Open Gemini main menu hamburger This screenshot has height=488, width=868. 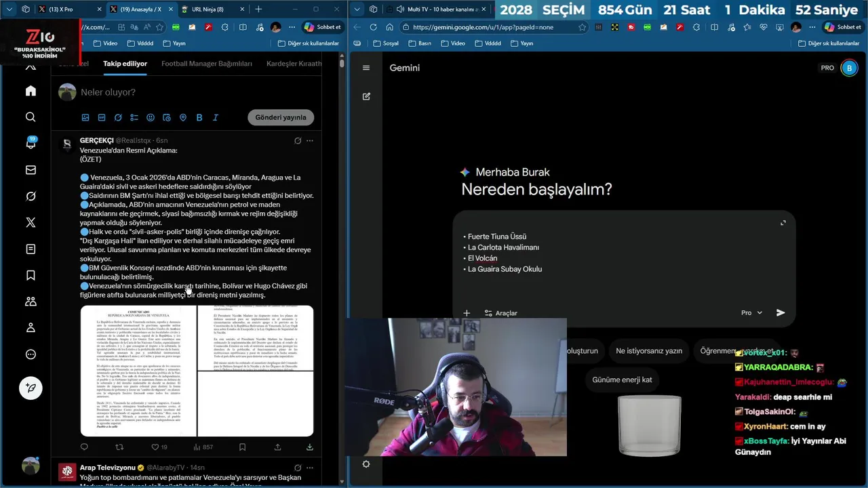[x=366, y=68]
